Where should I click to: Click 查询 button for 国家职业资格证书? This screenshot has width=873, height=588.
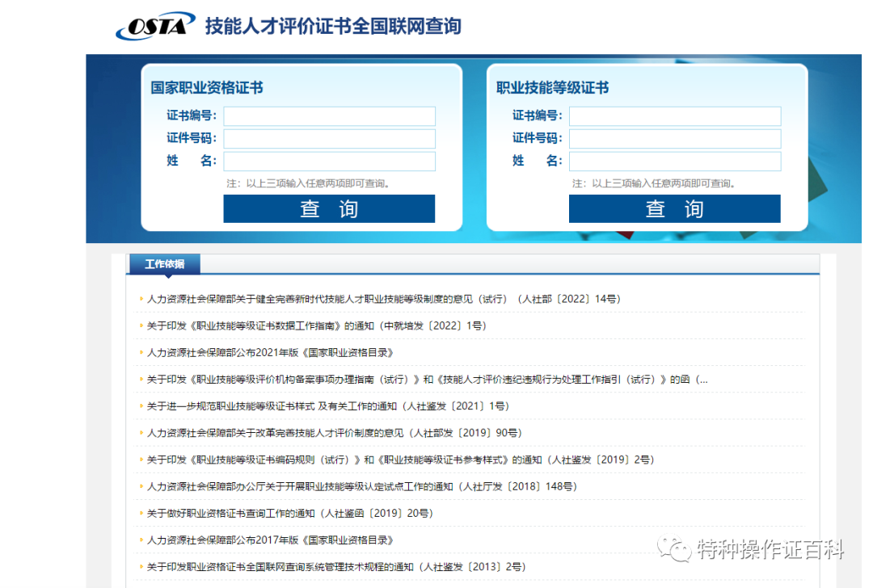pos(329,208)
